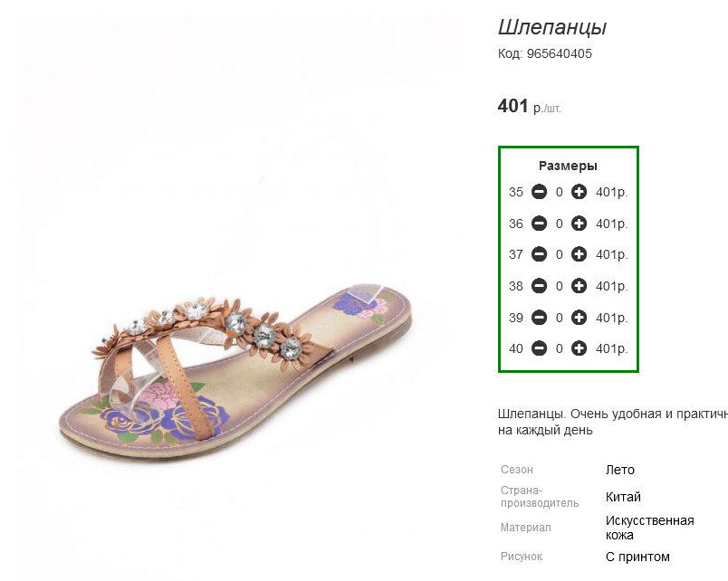Tap minus button for size 40
The height and width of the screenshot is (581, 728).
(539, 348)
